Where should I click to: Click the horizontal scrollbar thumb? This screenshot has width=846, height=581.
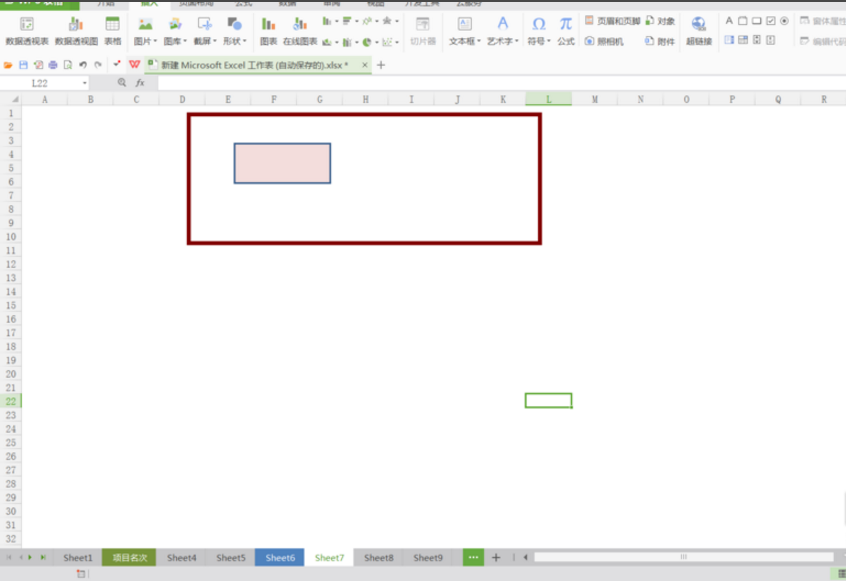[x=684, y=557]
